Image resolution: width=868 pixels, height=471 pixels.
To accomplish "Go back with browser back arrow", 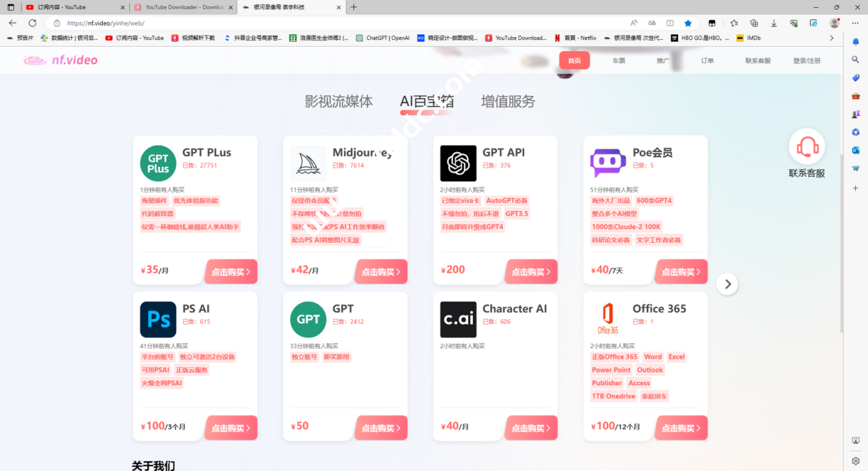I will pyautogui.click(x=13, y=23).
